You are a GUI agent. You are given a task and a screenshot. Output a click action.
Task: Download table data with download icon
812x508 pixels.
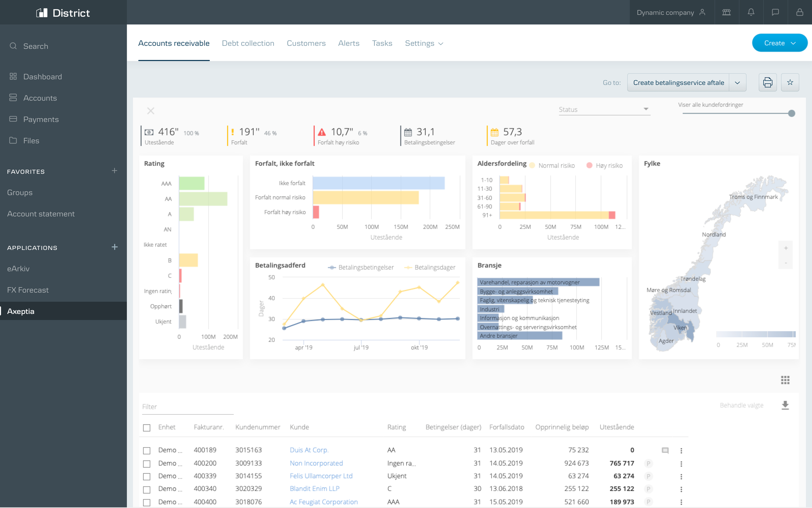[785, 405]
